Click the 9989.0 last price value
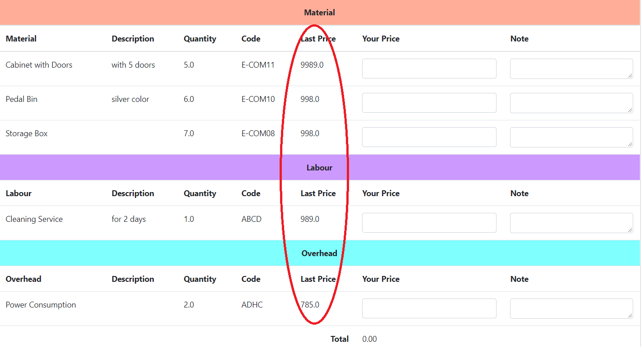Viewport: 644px width, 349px height. (312, 65)
